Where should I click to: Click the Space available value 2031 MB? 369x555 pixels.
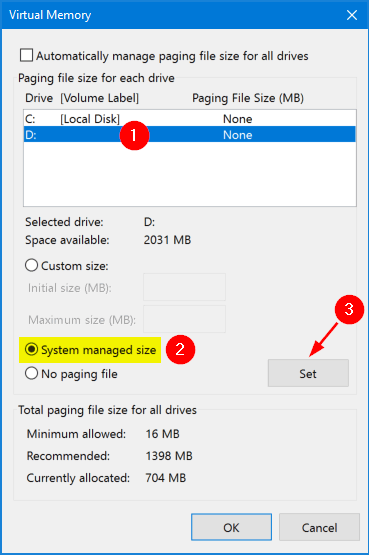coord(167,240)
